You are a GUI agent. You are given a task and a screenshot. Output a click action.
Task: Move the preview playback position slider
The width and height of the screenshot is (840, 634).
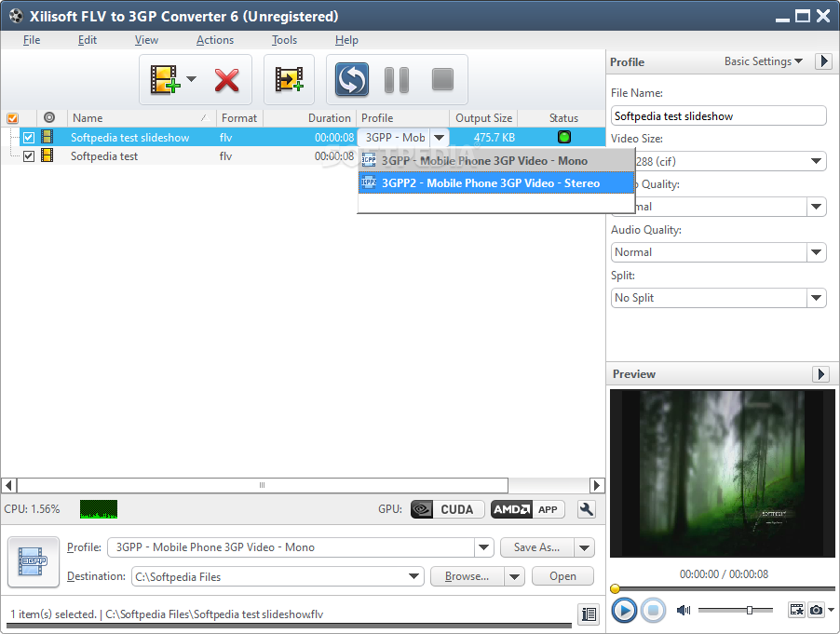(x=615, y=589)
